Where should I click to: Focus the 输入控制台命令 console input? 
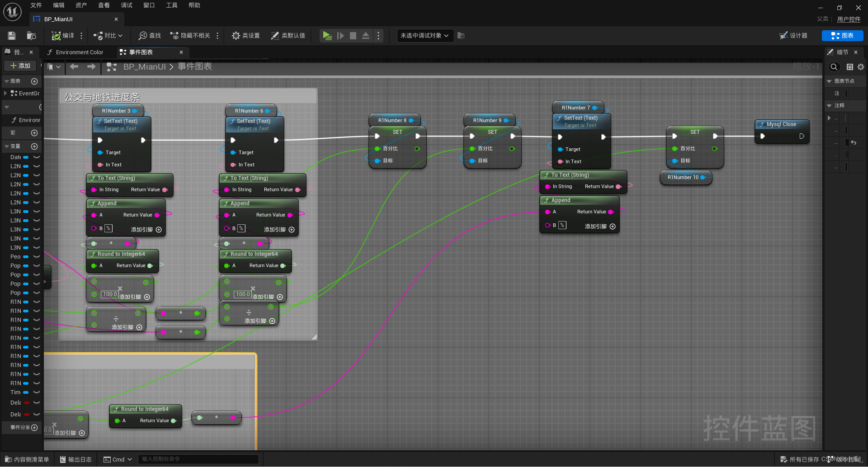tap(198, 459)
